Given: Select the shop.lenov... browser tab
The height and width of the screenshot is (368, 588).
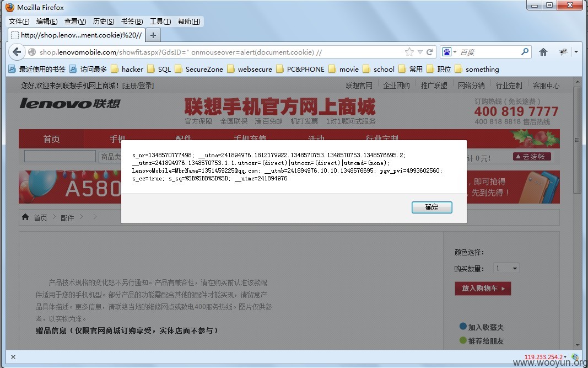Looking at the screenshot, I should point(77,35).
